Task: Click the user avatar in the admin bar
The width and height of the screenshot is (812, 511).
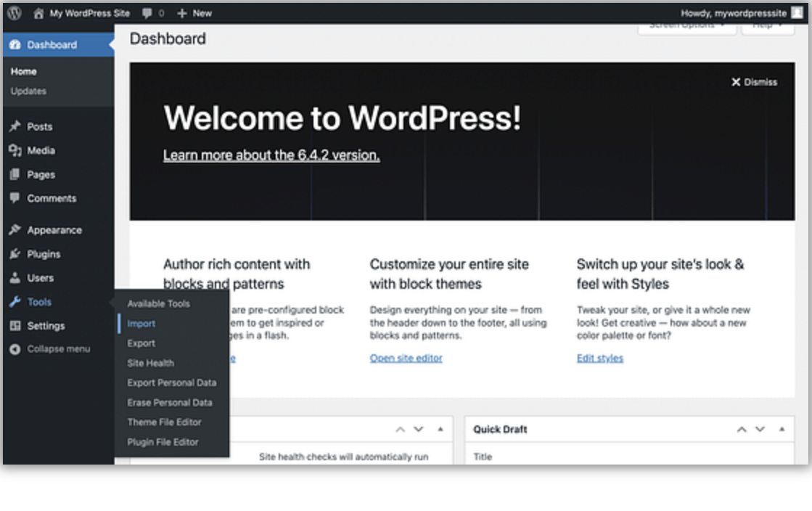Action: click(x=797, y=13)
